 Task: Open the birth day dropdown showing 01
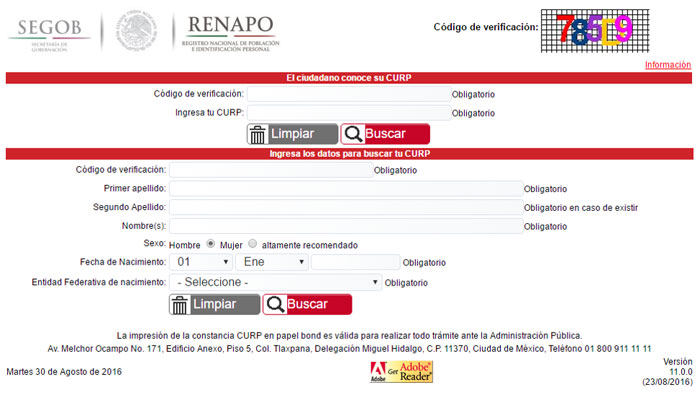coord(200,262)
